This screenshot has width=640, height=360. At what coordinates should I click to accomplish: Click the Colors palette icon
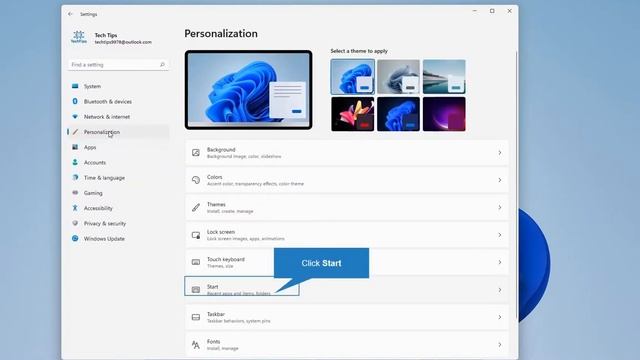196,180
